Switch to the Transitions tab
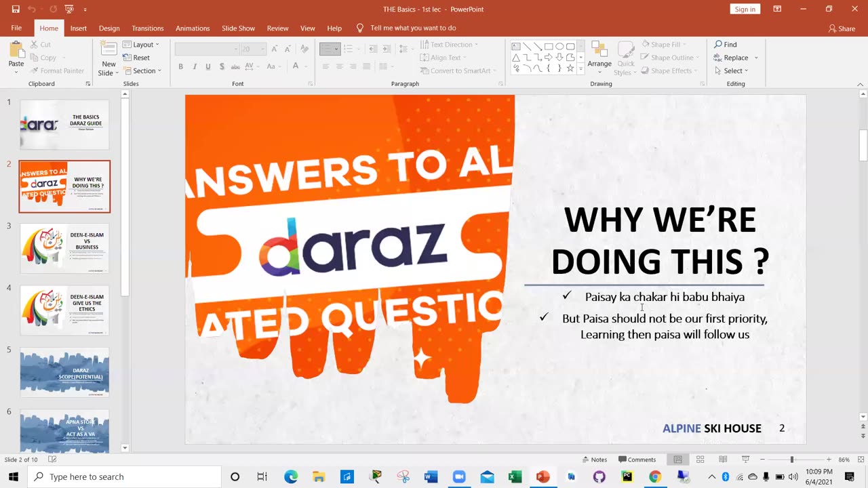The height and width of the screenshot is (488, 868). coord(148,28)
